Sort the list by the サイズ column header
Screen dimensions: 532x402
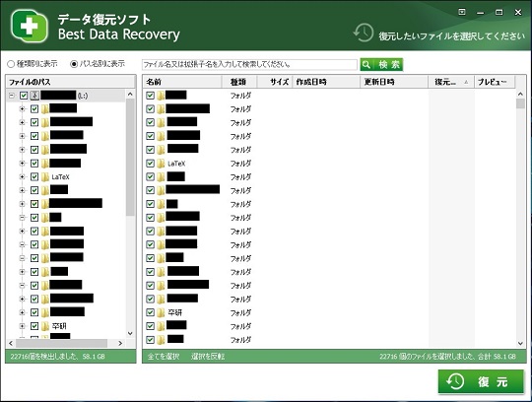pyautogui.click(x=275, y=82)
